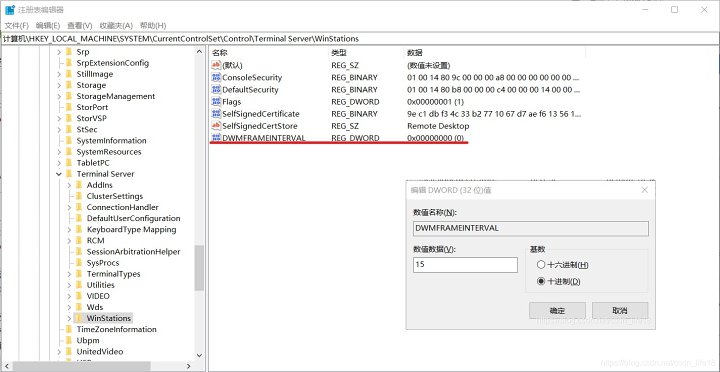Click the 数值数据 input field containing 15
This screenshot has height=372, width=720.
coord(465,265)
